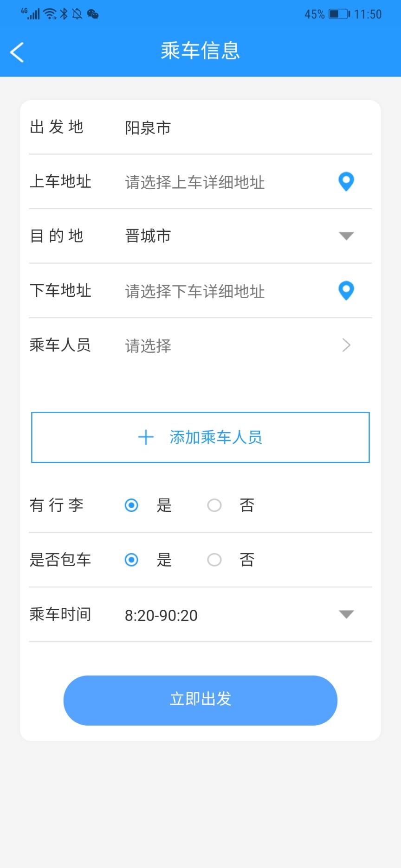This screenshot has width=401, height=868.
Task: Tap the WeChat icon in status bar
Action: coord(93,14)
